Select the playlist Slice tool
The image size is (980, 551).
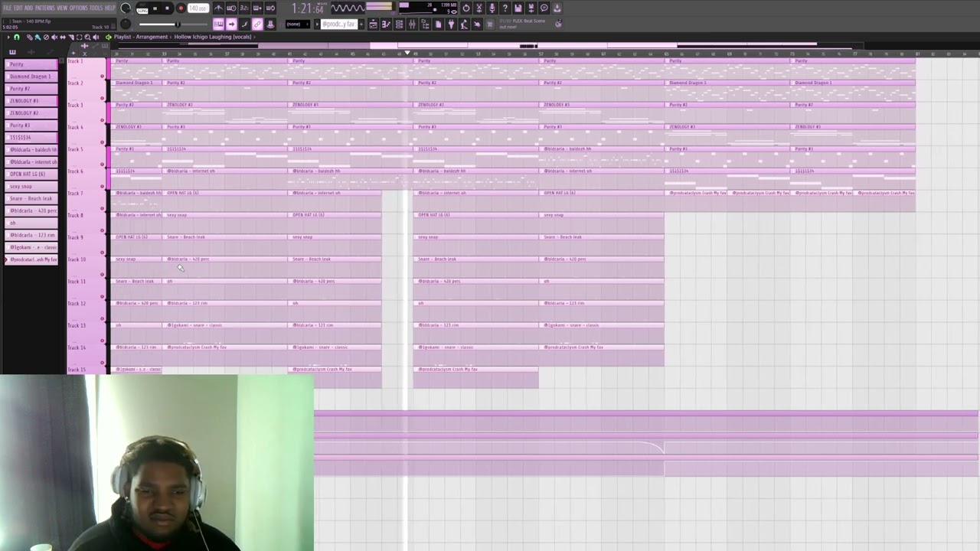tap(70, 37)
